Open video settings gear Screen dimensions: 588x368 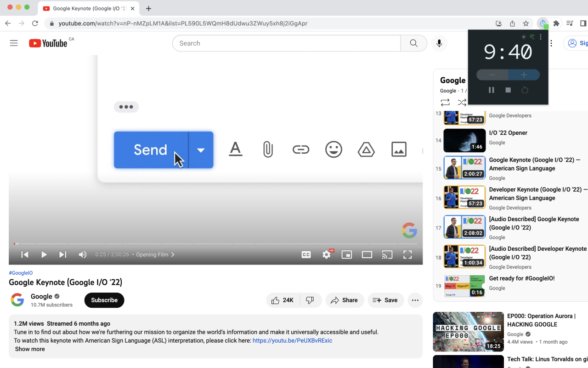pos(327,254)
